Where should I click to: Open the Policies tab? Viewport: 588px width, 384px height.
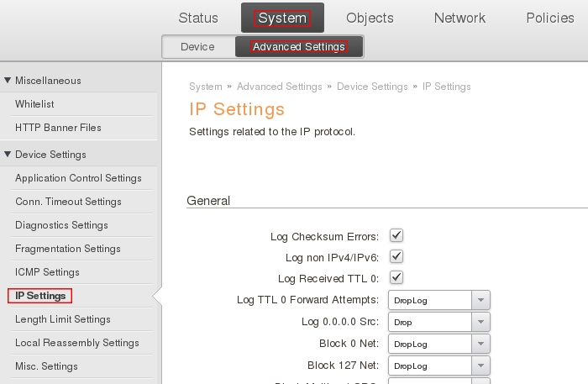pos(549,18)
